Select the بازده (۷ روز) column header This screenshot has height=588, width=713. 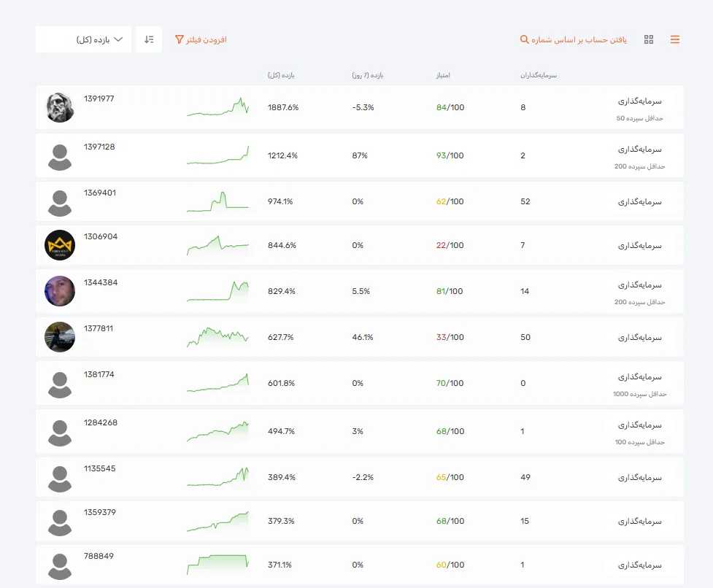(367, 75)
